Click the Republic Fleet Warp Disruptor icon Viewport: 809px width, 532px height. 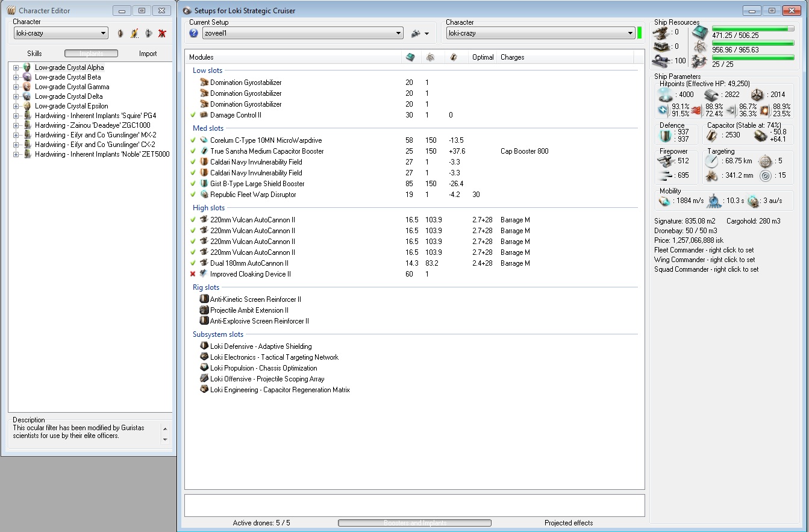pos(204,195)
